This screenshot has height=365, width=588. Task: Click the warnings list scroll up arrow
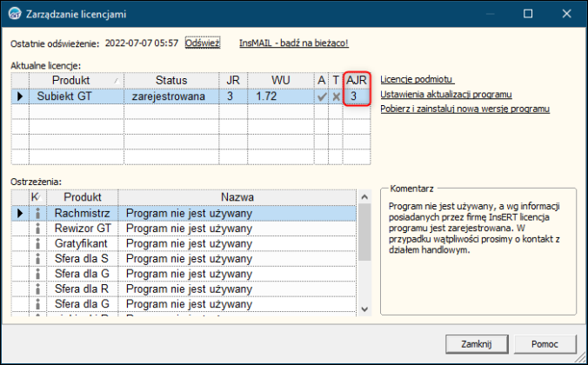[364, 196]
